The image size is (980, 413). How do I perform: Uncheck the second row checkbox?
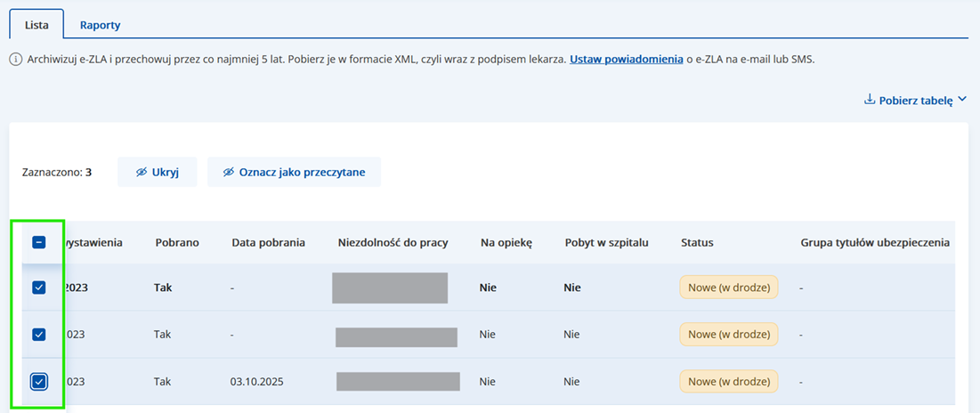(x=38, y=335)
